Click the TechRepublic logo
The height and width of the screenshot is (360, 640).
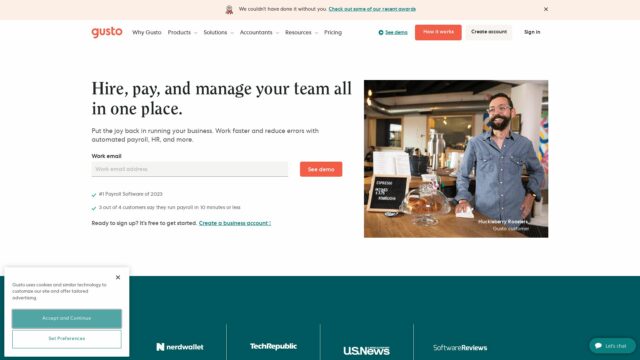point(273,346)
